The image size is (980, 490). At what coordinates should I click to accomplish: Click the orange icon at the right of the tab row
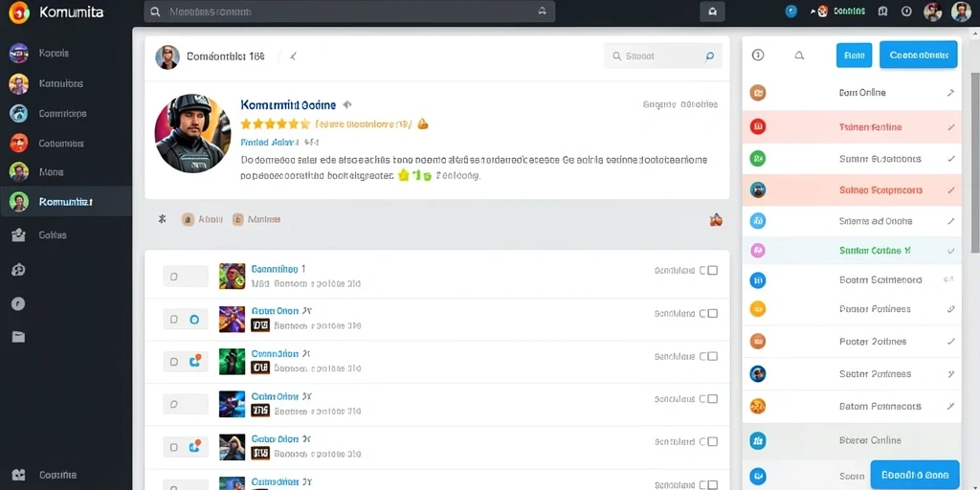(716, 219)
